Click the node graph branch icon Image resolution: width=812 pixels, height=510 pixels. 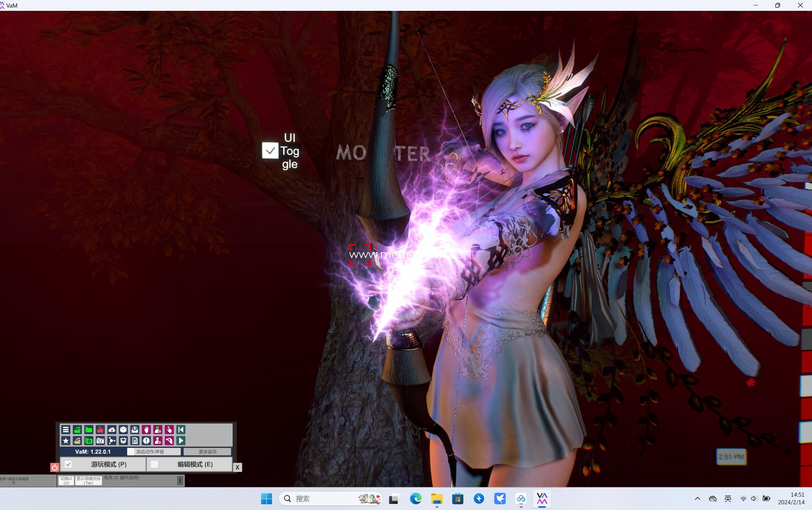(112, 441)
